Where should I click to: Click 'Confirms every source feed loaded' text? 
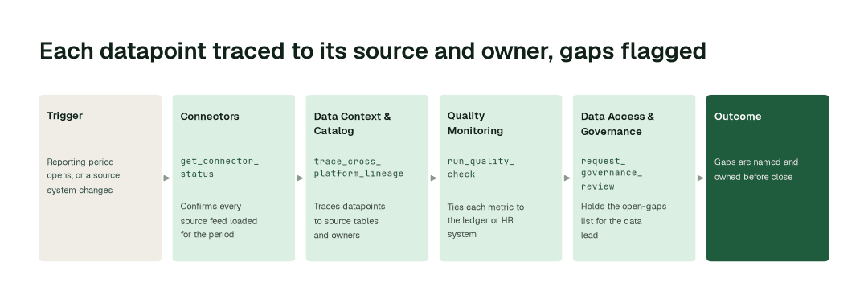coord(219,220)
